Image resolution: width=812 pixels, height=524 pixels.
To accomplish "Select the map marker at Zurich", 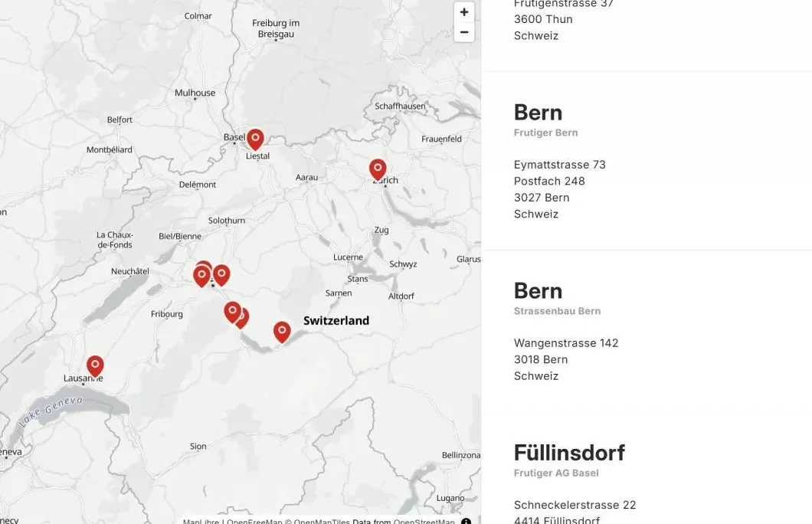I will 378,169.
